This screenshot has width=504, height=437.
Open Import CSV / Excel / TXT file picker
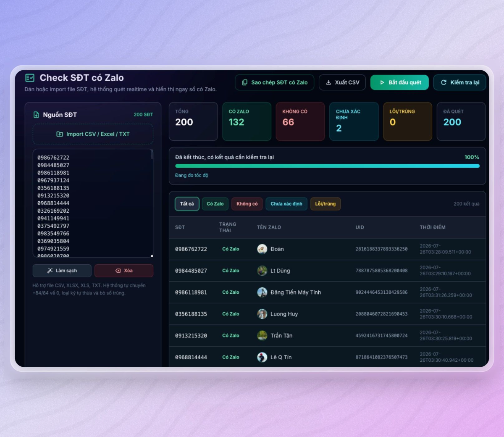tap(93, 134)
